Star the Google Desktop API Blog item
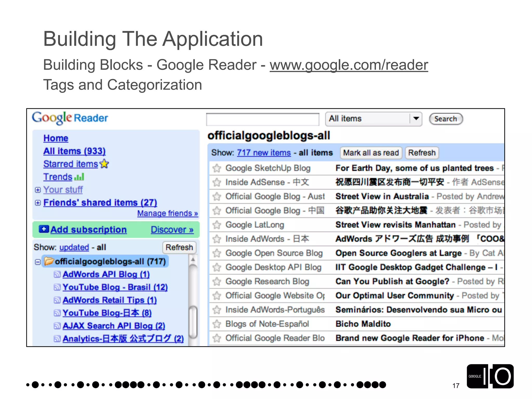This screenshot has width=532, height=399. tap(217, 267)
